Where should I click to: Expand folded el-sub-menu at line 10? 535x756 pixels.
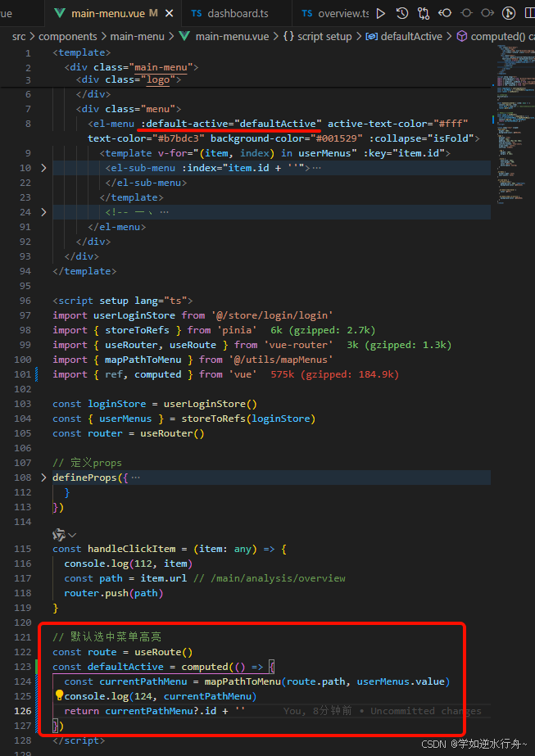(x=44, y=168)
